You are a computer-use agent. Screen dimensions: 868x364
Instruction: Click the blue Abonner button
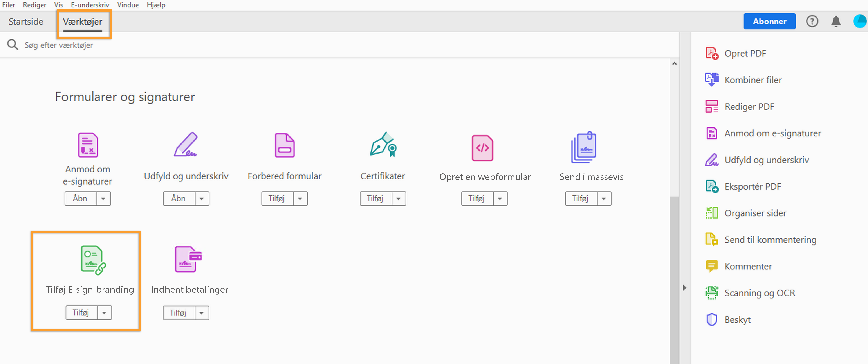[769, 22]
